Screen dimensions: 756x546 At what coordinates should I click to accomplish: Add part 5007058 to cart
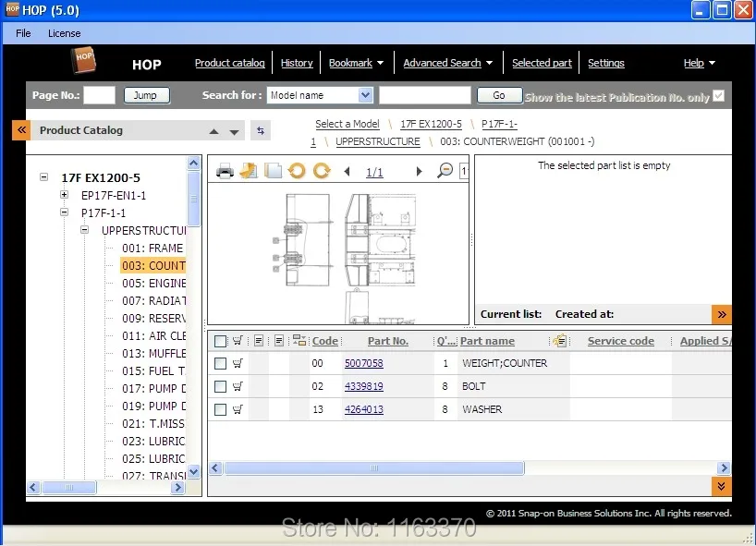click(x=238, y=363)
